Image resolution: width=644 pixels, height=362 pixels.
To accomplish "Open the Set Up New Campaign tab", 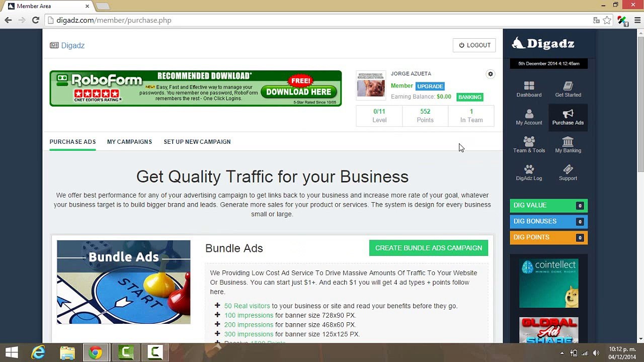I will [197, 142].
